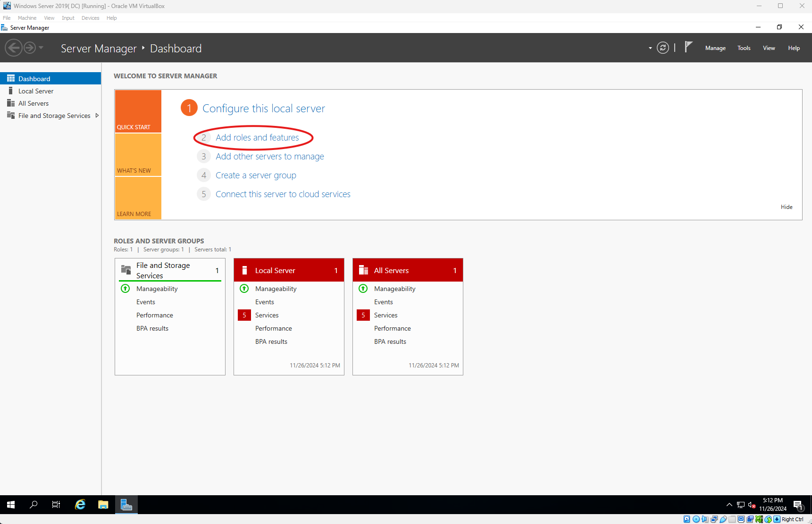
Task: Expand the File and Storage Services sidebar arrow
Action: point(97,116)
